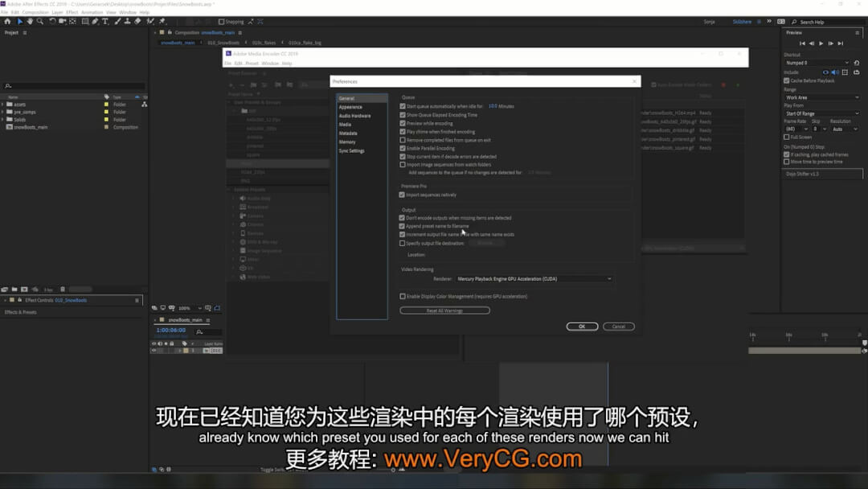Select Audio Hardware in Preferences category list
The height and width of the screenshot is (489, 868).
pyautogui.click(x=355, y=116)
